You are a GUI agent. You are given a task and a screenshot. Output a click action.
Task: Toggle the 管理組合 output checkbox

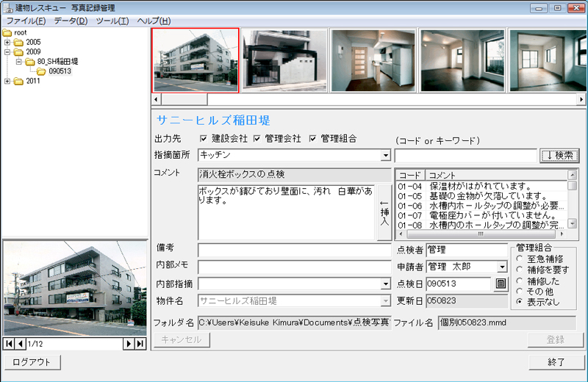[312, 139]
